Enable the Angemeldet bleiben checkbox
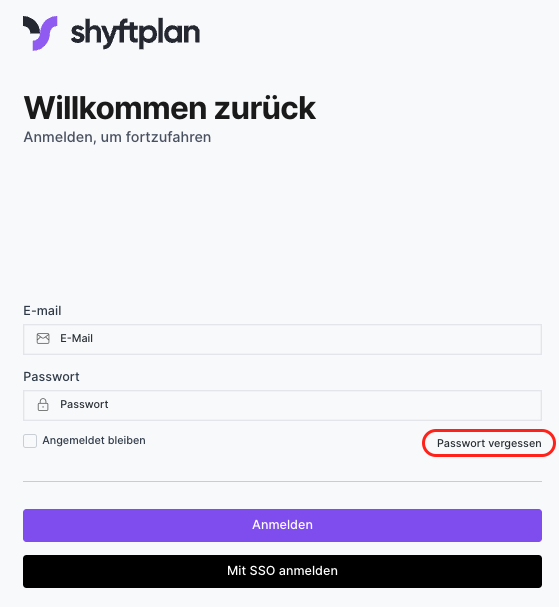The image size is (559, 607). [30, 441]
